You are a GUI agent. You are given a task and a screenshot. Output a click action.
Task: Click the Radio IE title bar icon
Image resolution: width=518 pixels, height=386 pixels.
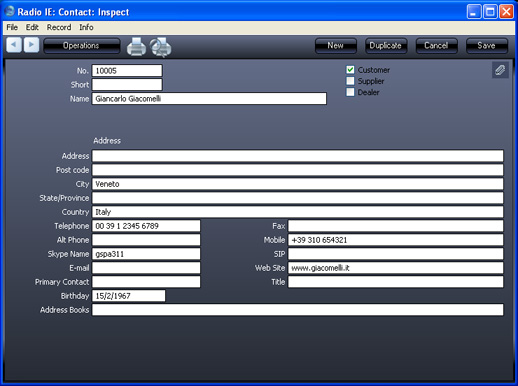point(10,11)
